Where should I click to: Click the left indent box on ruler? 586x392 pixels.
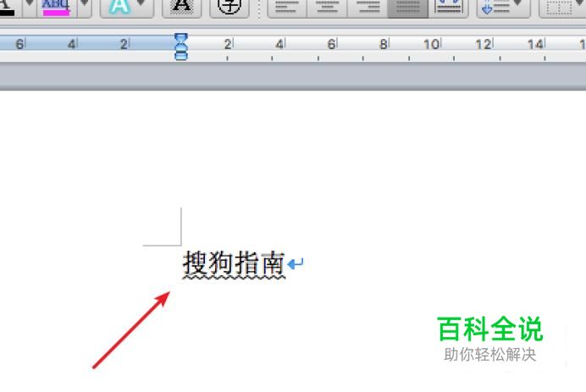pyautogui.click(x=181, y=57)
